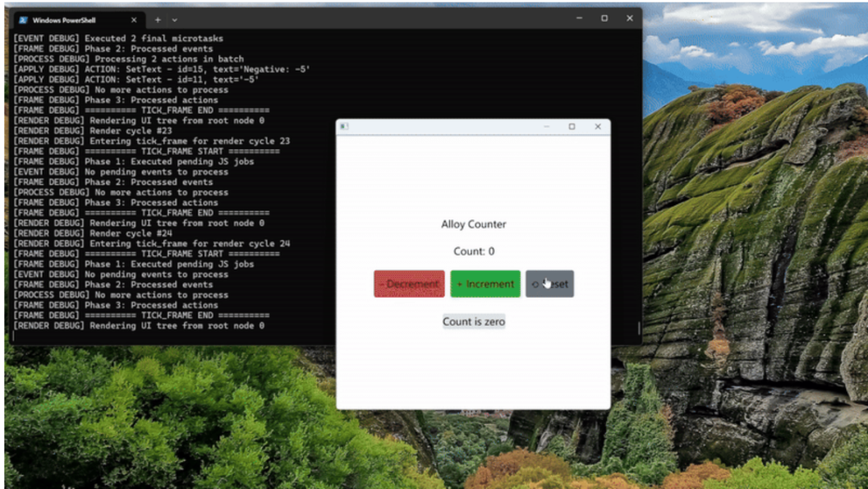The width and height of the screenshot is (868, 489).
Task: Click the "Alloy Counter" title text
Action: pos(473,224)
